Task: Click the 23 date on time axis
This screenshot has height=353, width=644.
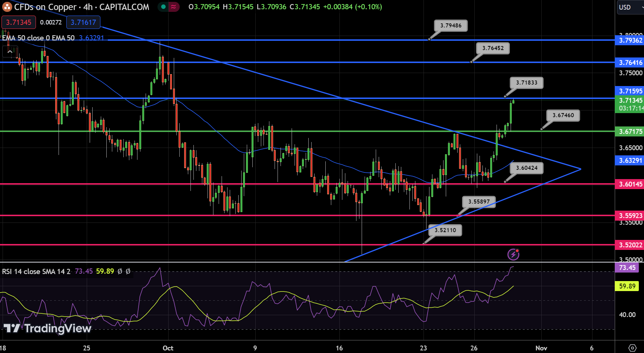Action: click(423, 348)
